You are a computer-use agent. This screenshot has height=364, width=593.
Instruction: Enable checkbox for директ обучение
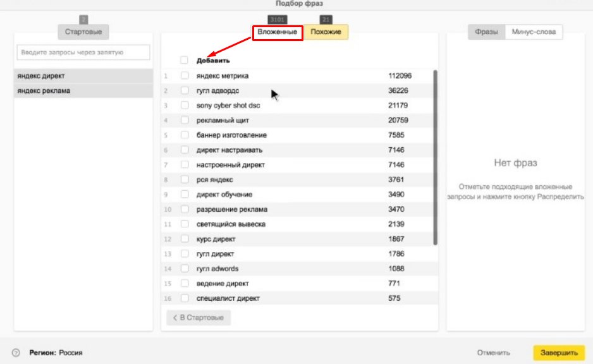pyautogui.click(x=185, y=194)
